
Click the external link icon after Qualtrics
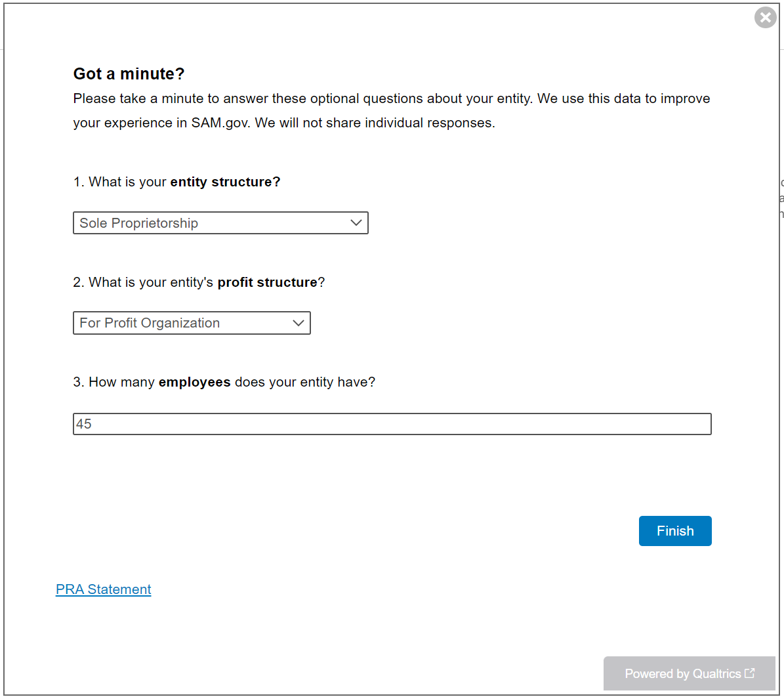(x=750, y=673)
